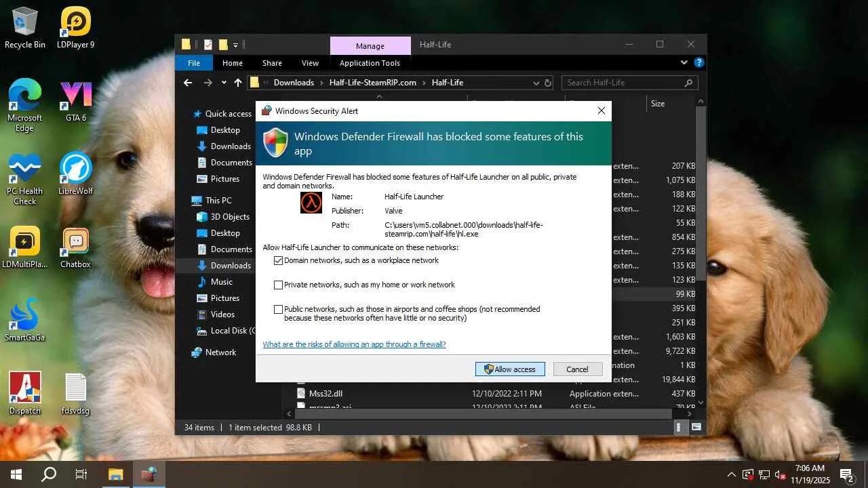Expand the address bar history dropdown
The image size is (868, 488).
tap(536, 83)
